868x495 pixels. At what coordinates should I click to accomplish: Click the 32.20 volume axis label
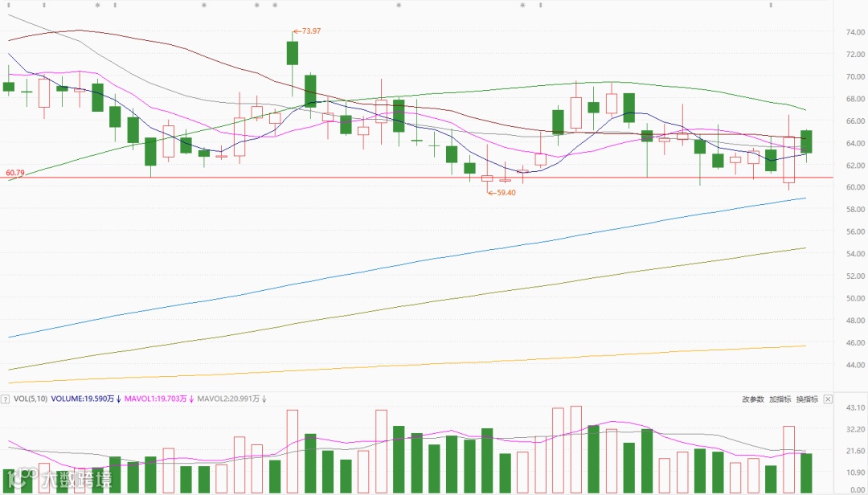[x=855, y=429]
